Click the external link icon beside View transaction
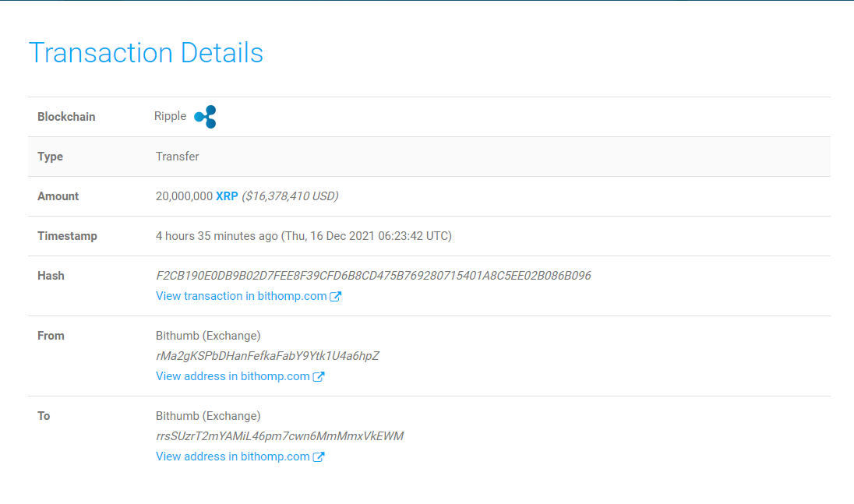This screenshot has height=504, width=854. pyautogui.click(x=336, y=296)
